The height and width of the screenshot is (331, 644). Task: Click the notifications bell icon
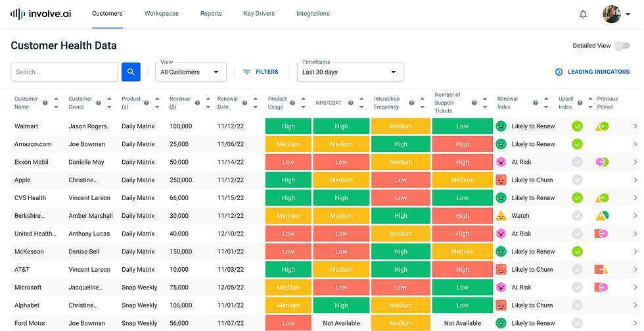583,14
